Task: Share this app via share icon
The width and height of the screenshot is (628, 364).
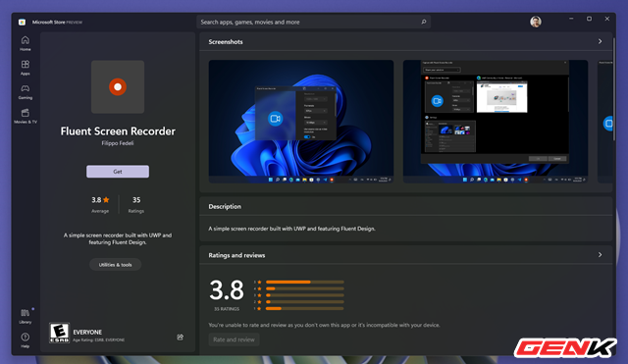Action: tap(181, 338)
